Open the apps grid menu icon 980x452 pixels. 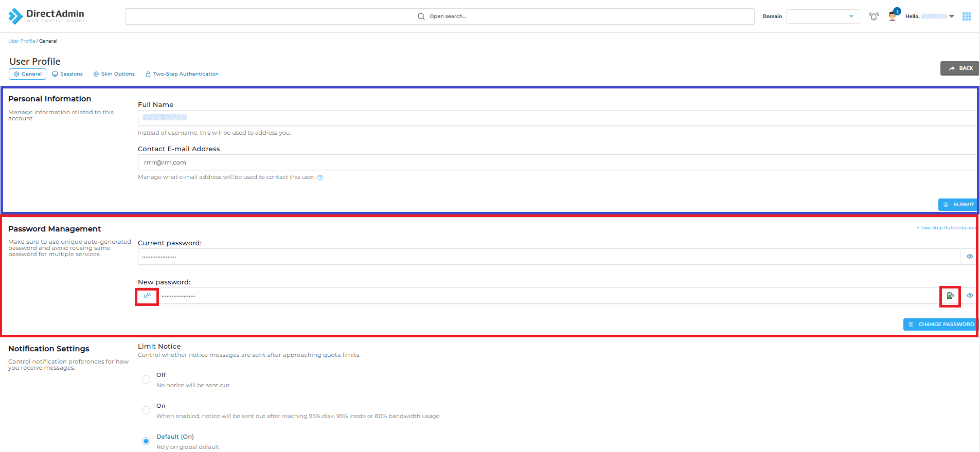point(967,16)
